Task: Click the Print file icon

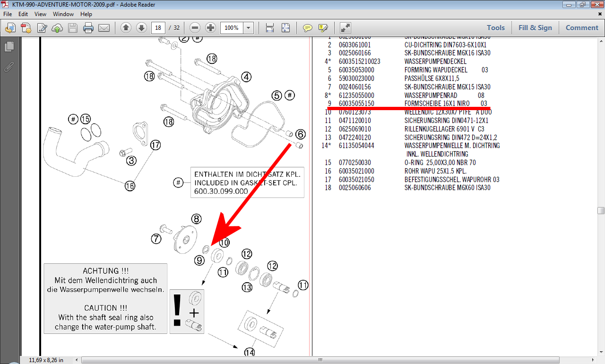Action: point(88,28)
